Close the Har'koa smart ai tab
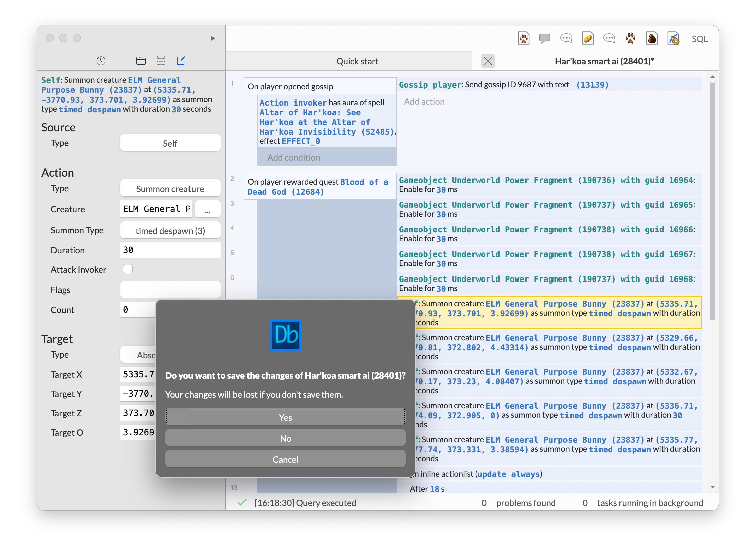The image size is (756, 559). point(487,61)
